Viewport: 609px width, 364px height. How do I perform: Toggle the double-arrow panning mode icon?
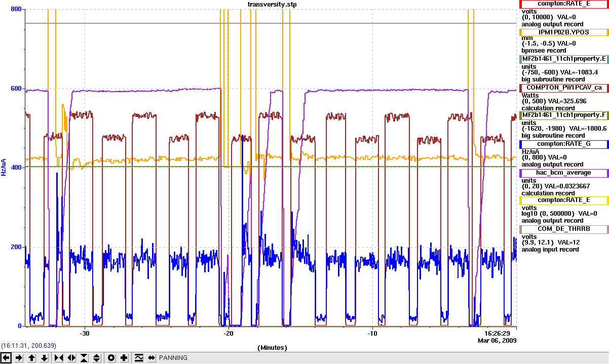(151, 358)
